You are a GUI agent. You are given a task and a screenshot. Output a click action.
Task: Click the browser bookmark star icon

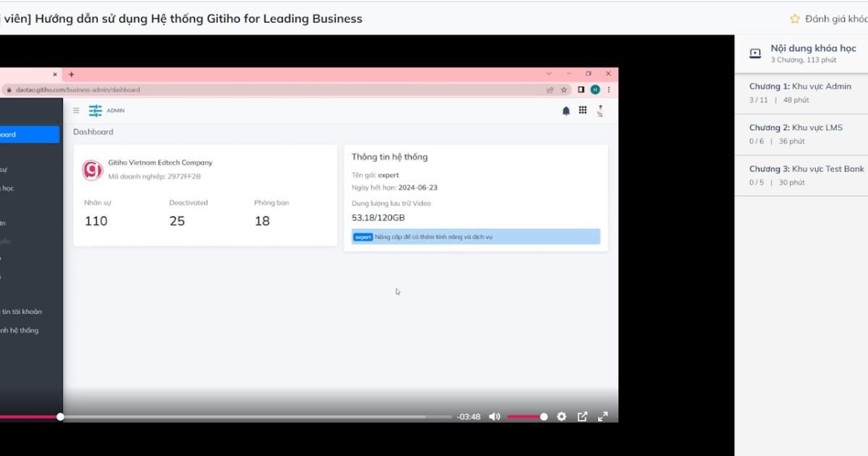(564, 90)
